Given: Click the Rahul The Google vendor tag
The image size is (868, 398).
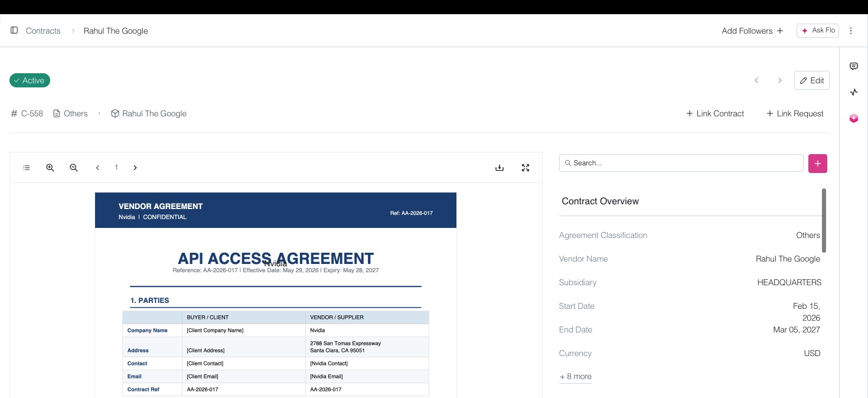Looking at the screenshot, I should (x=149, y=113).
